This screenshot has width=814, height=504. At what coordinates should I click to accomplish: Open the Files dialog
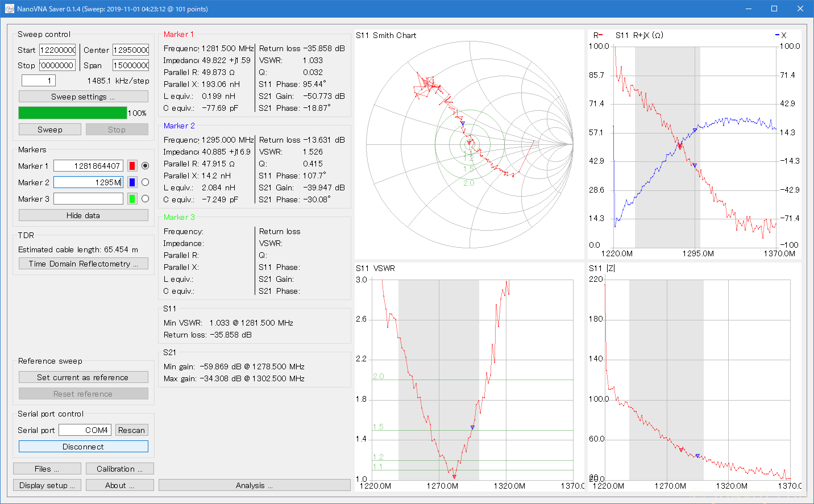click(x=47, y=469)
